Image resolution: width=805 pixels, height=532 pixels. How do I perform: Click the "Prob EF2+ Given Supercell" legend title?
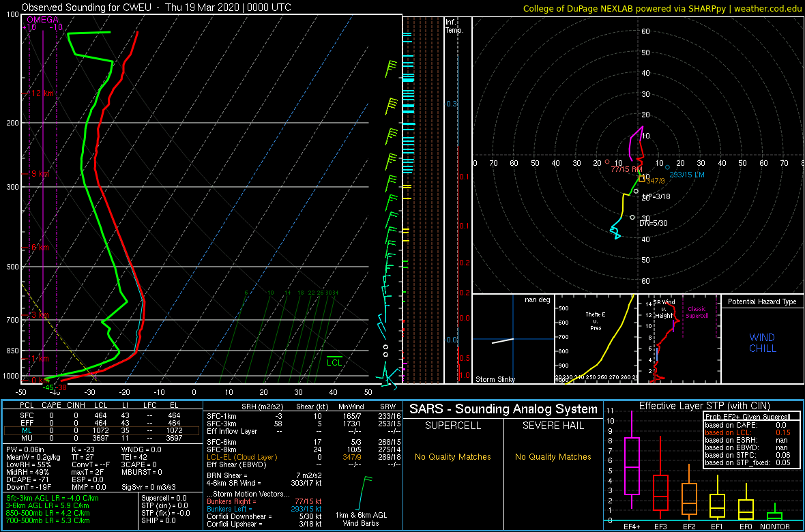746,417
